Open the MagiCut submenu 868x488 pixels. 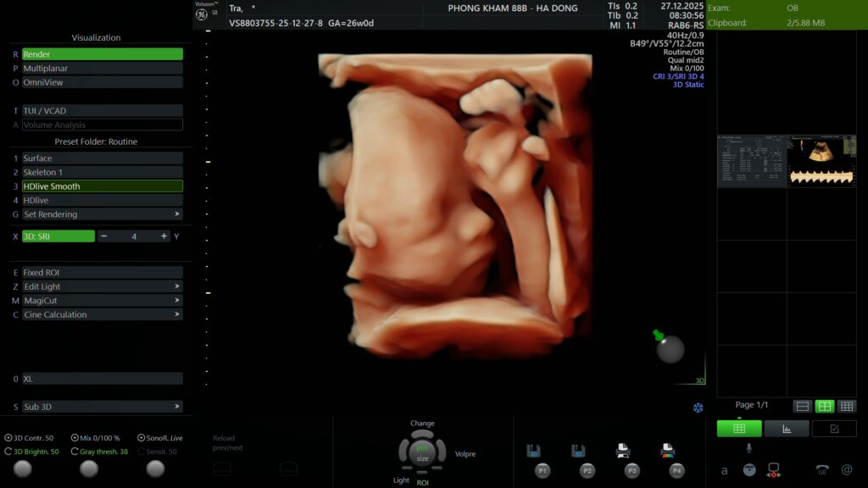[102, 301]
